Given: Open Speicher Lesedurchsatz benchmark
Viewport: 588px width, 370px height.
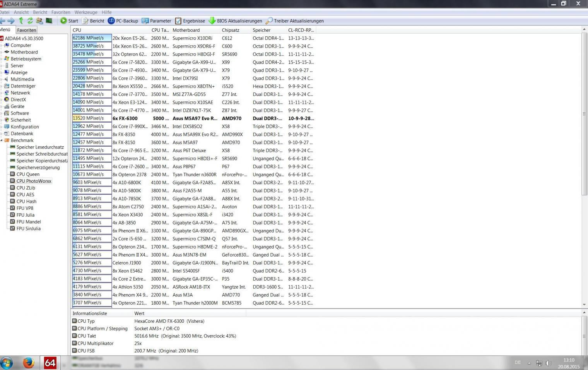Looking at the screenshot, I should pyautogui.click(x=40, y=147).
